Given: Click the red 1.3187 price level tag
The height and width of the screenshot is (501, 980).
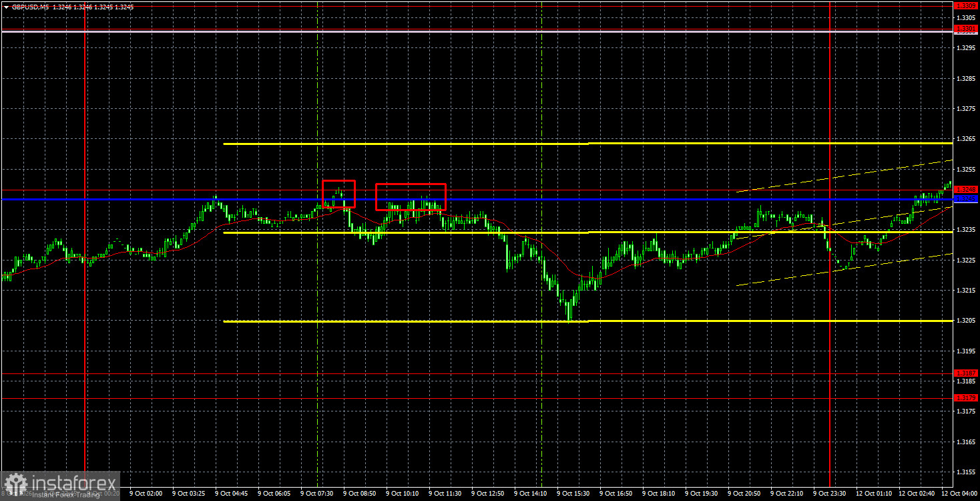Looking at the screenshot, I should (967, 373).
